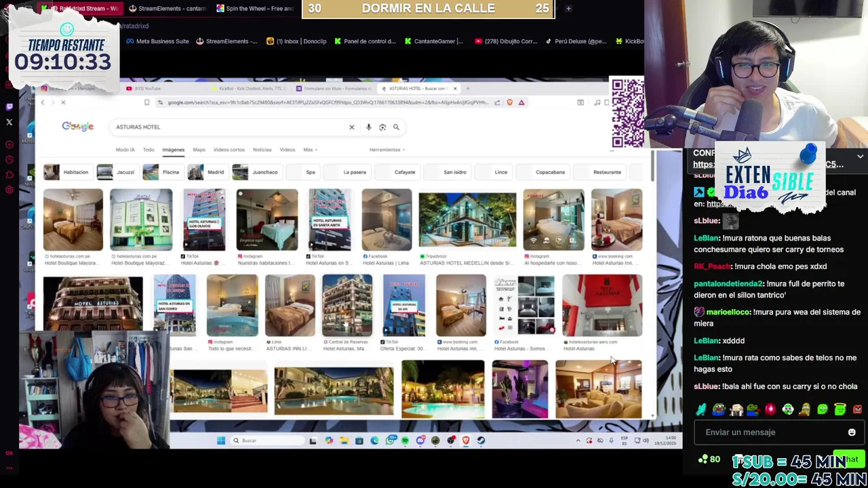
Task: Open the Hotel Asturias night facade thumbnail
Action: coord(93,303)
